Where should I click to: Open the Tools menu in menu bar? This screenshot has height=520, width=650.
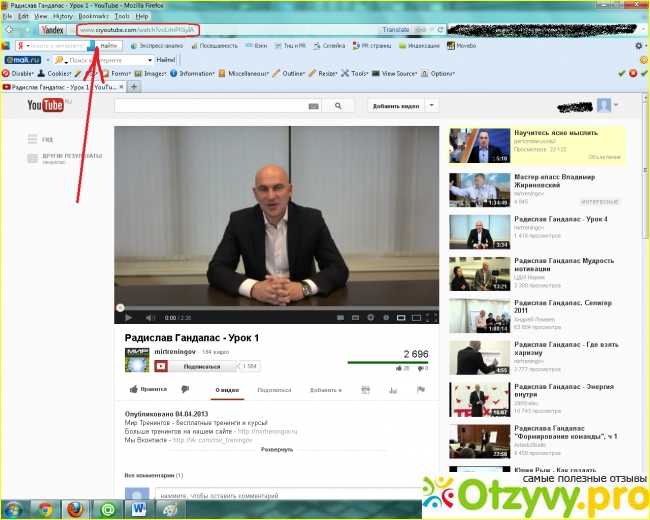click(122, 16)
